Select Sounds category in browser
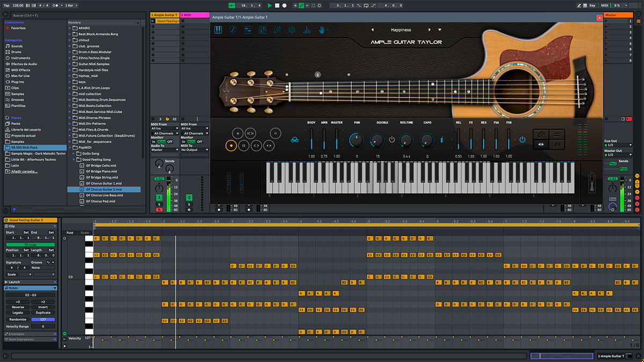This screenshot has height=362, width=644. pyautogui.click(x=17, y=46)
